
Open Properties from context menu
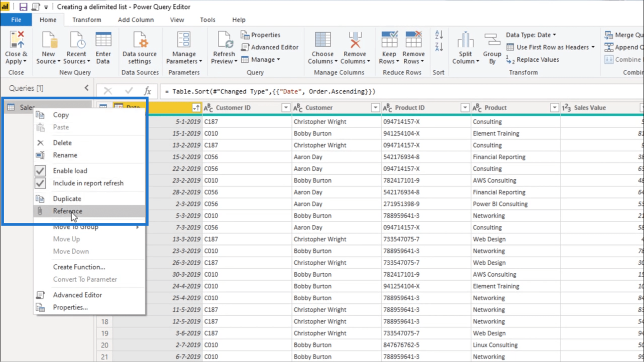coord(89,307)
